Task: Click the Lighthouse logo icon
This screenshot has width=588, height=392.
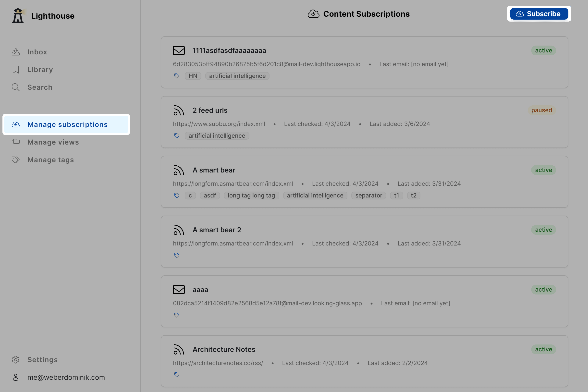Action: tap(18, 16)
